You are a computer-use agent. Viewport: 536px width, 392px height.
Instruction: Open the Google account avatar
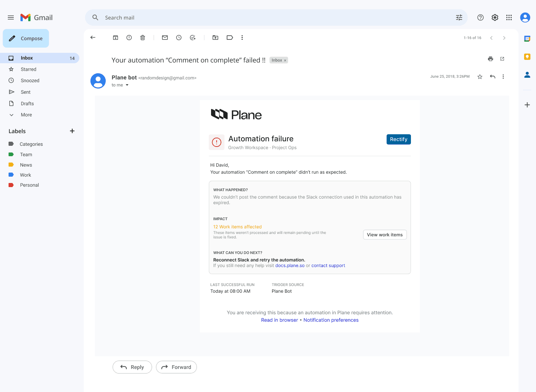pyautogui.click(x=525, y=17)
